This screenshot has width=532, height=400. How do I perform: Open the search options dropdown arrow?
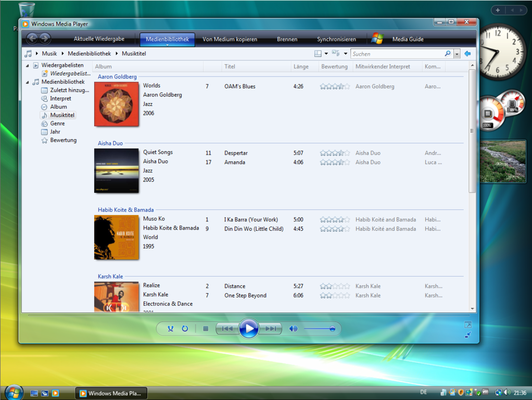click(457, 54)
